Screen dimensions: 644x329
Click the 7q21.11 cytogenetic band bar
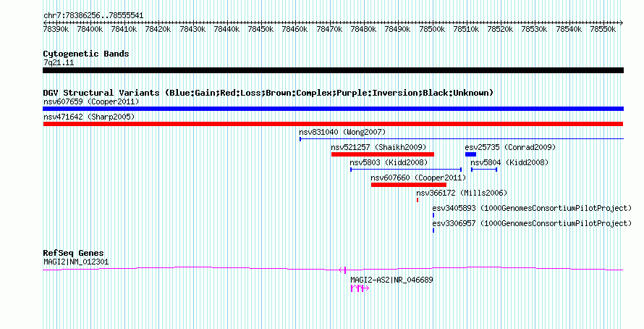[x=333, y=70]
